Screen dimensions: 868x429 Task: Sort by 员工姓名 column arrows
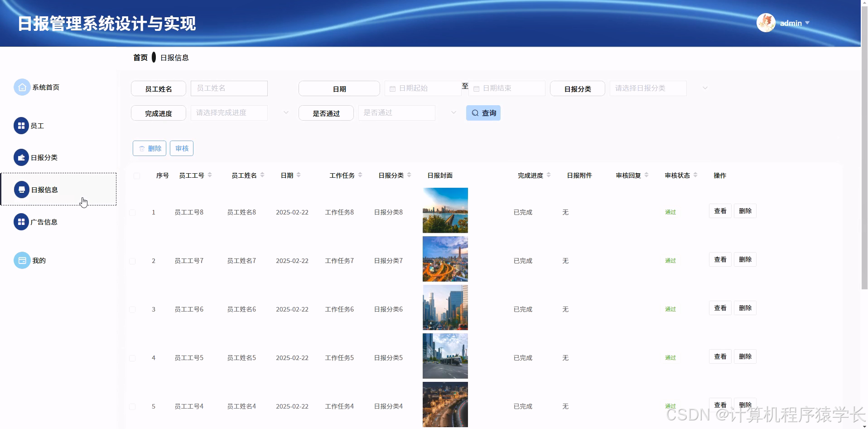point(262,175)
